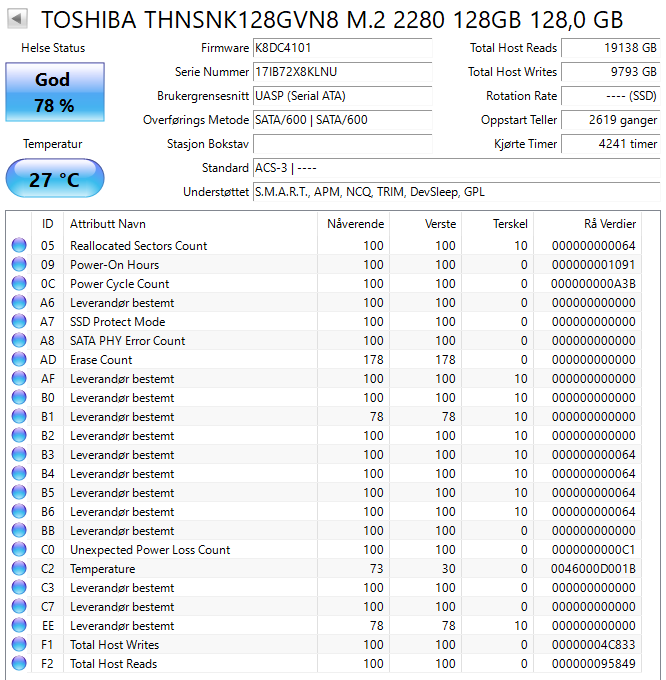Viewport: 666px width, 680px height.
Task: Select the status icon for SSD Protect Mode
Action: coord(19,321)
